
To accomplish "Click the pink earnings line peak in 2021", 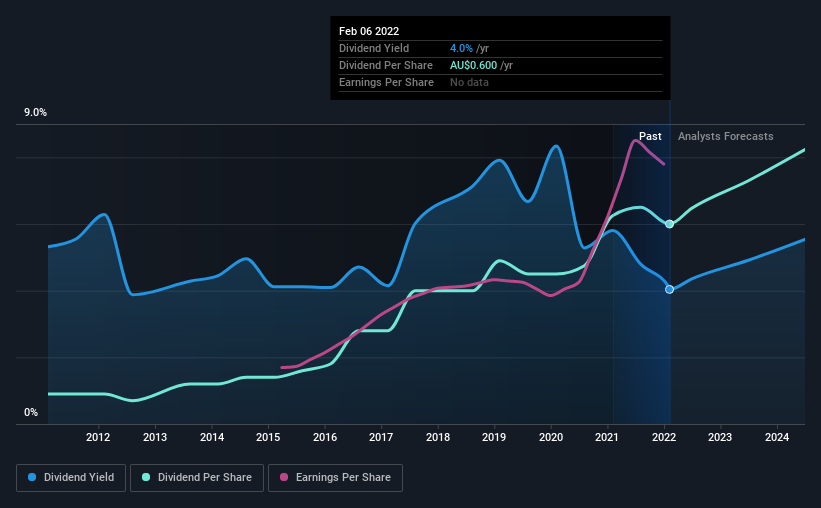I will coord(635,140).
